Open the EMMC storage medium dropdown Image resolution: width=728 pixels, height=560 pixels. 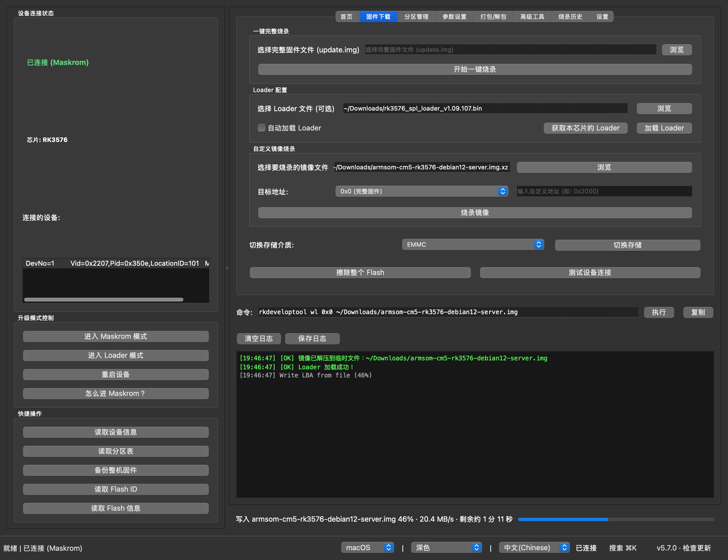pos(473,245)
